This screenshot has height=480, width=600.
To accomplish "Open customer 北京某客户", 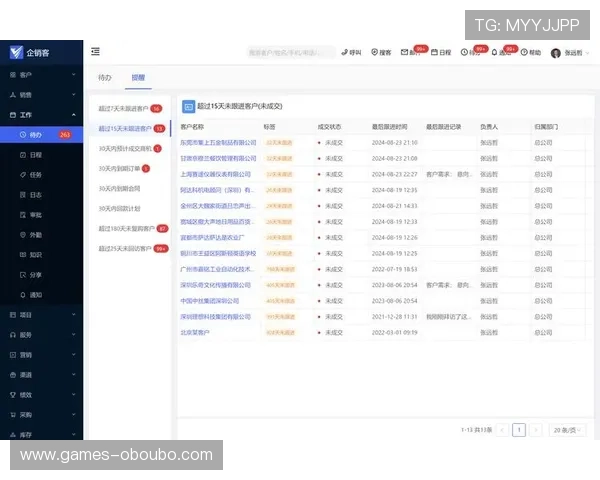I will click(195, 333).
